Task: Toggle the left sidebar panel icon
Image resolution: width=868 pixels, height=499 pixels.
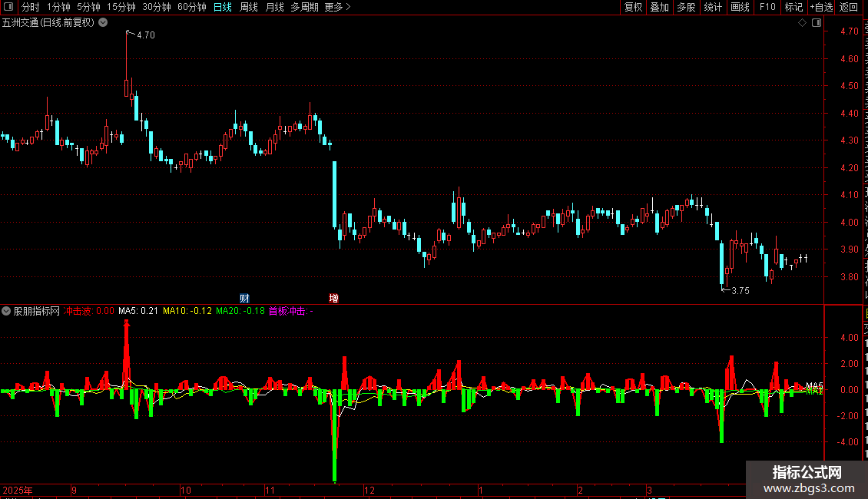Action: click(x=8, y=7)
